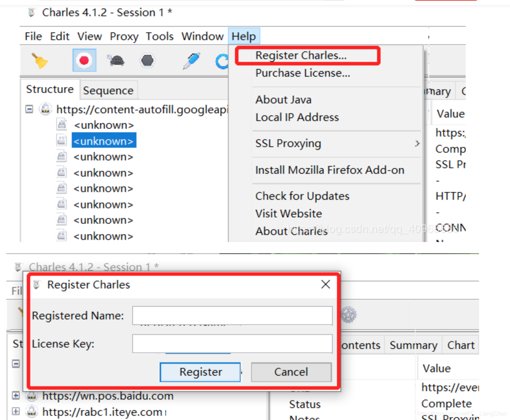Click the Value column header in lower window

pyautogui.click(x=436, y=369)
